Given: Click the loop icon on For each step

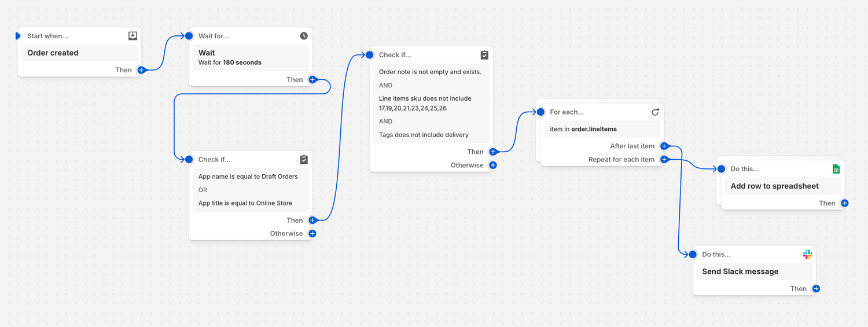Looking at the screenshot, I should tap(655, 112).
